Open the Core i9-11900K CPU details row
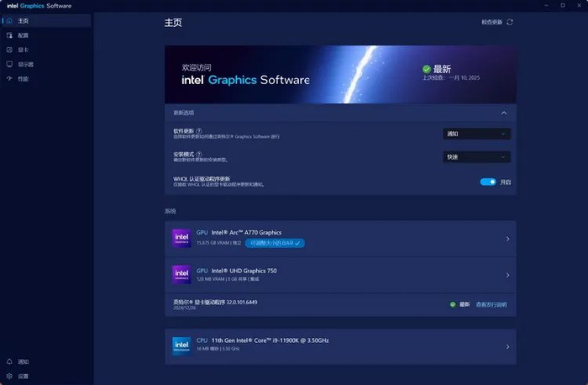588x385 pixels. pos(340,346)
